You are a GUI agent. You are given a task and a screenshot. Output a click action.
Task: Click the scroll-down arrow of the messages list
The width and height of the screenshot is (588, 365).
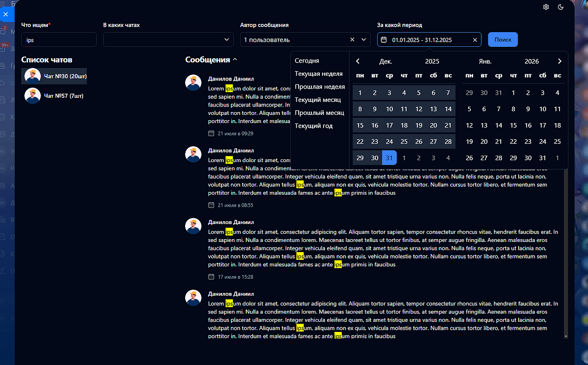point(566,337)
